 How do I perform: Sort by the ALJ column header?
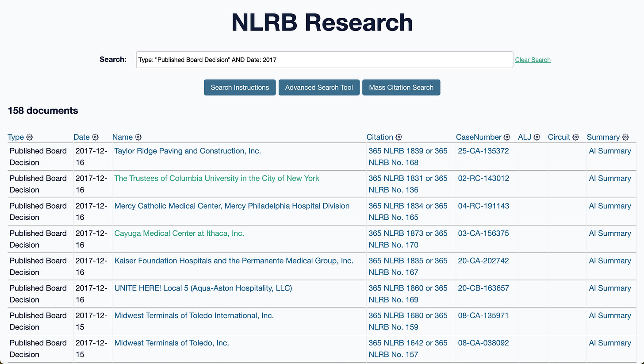[525, 137]
